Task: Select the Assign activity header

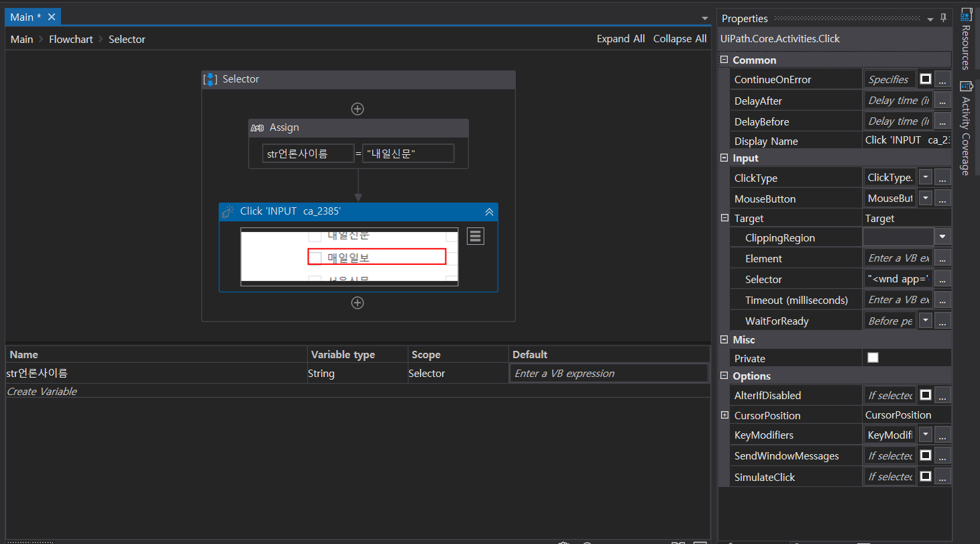Action: point(358,127)
